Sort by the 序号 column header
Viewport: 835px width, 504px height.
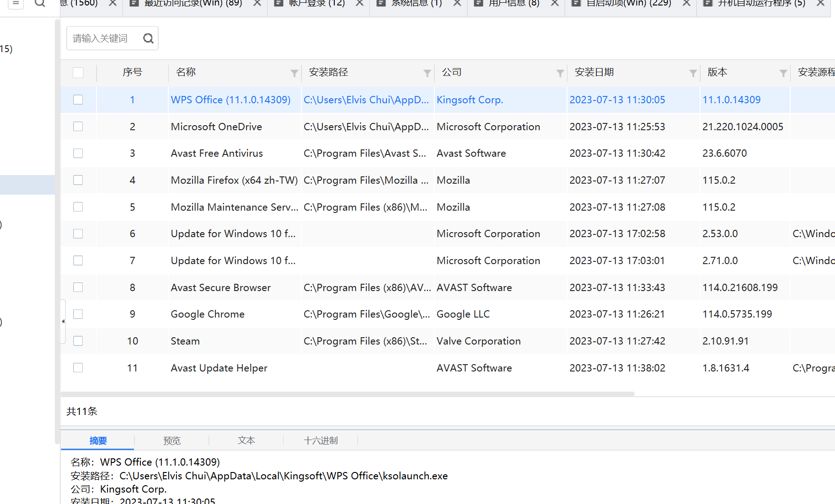click(132, 73)
